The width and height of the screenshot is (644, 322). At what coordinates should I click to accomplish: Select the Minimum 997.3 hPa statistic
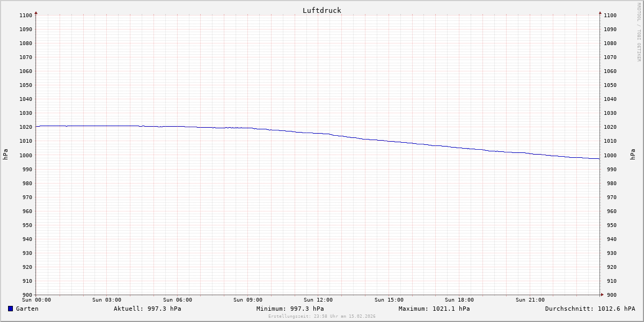click(x=290, y=309)
